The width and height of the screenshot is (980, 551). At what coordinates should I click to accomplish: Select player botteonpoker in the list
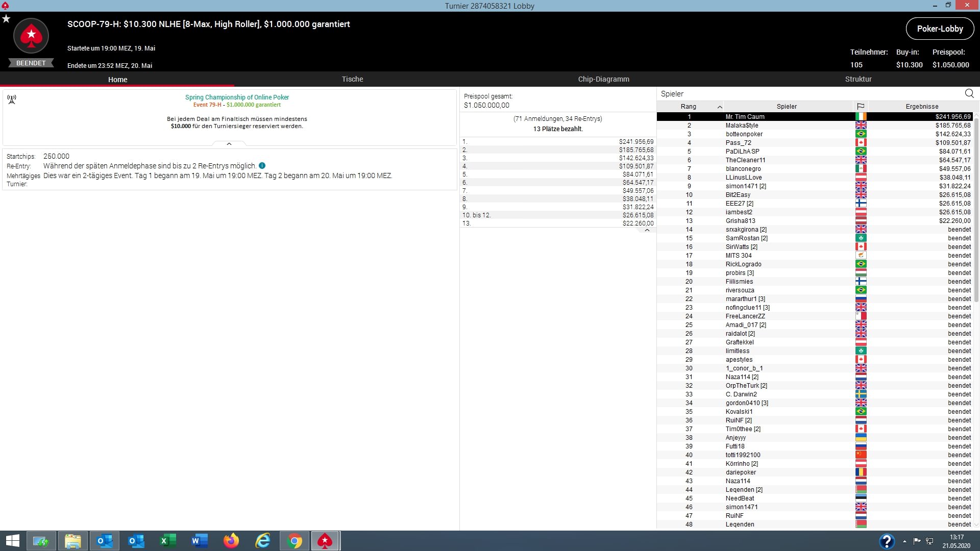point(744,134)
